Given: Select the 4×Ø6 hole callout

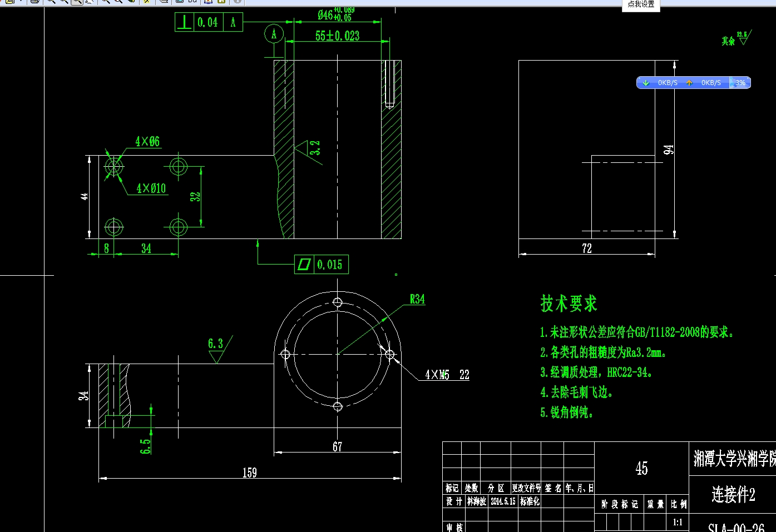Looking at the screenshot, I should [147, 142].
